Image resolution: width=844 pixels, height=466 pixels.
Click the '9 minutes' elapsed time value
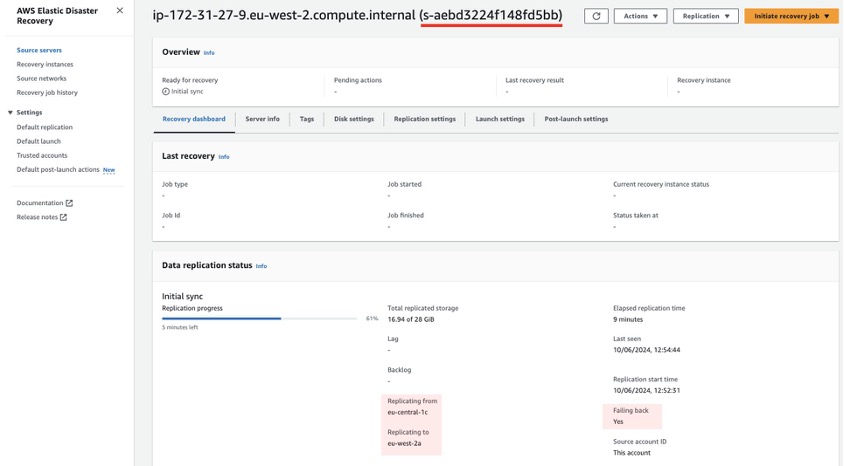click(628, 319)
